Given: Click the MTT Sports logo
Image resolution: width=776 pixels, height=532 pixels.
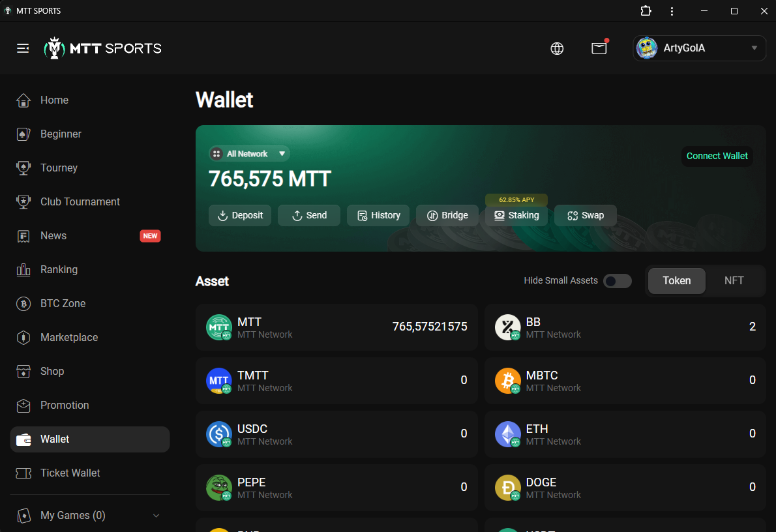Looking at the screenshot, I should (103, 48).
